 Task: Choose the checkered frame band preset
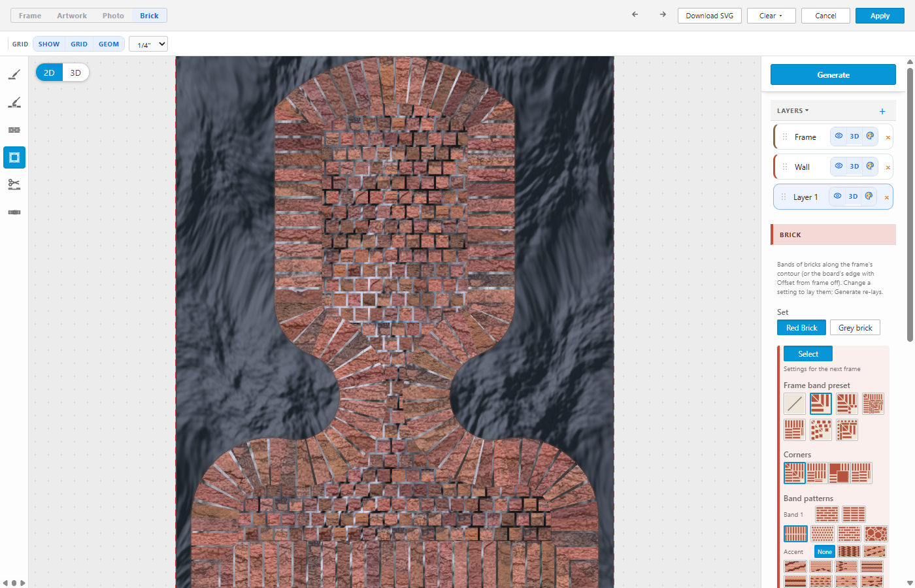[821, 430]
